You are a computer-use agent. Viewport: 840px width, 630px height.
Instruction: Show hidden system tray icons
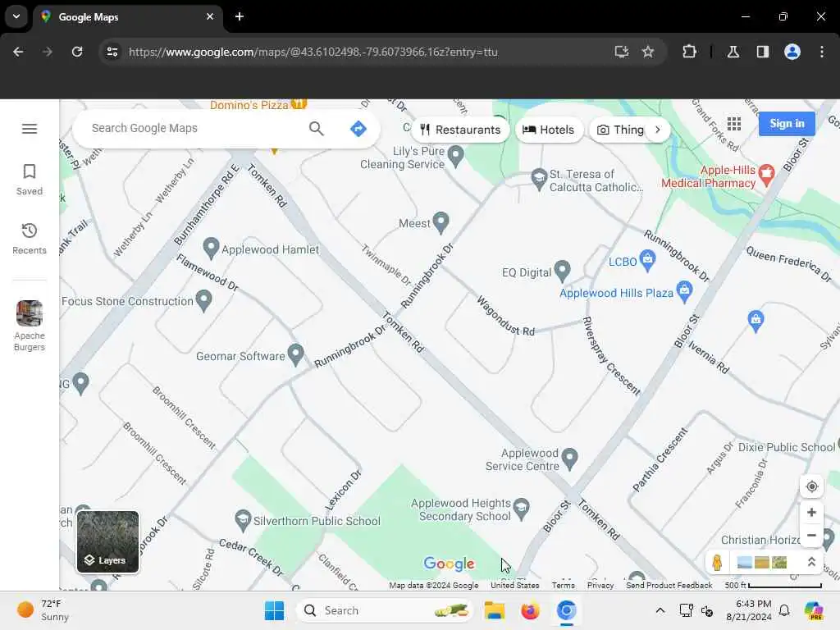pyautogui.click(x=660, y=610)
